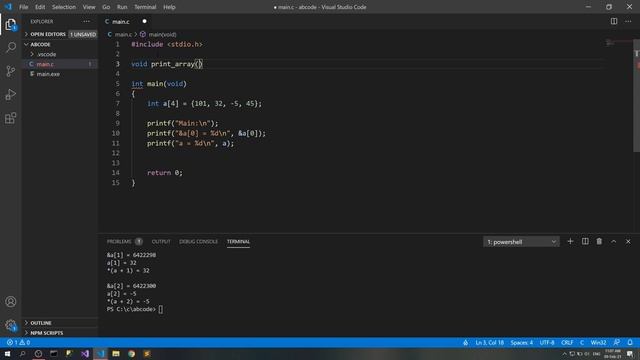This screenshot has height=360, width=640.
Task: Open the powershell terminal selector dropdown
Action: coord(521,242)
